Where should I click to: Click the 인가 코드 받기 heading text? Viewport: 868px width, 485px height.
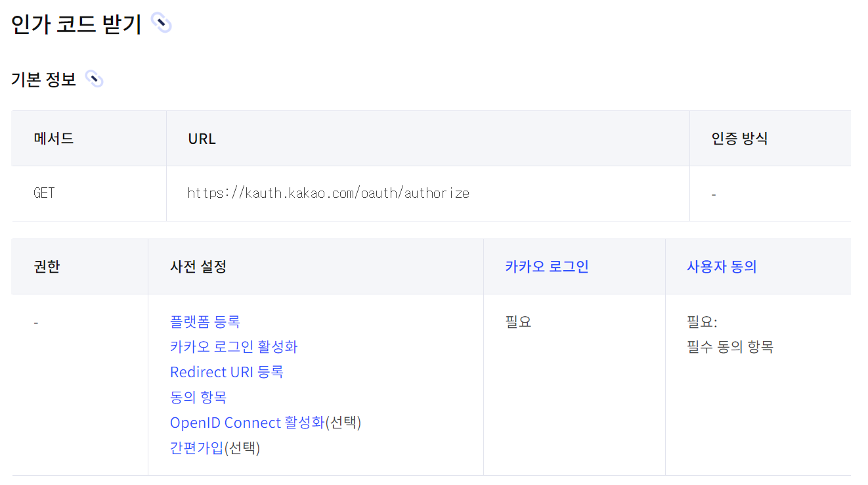[76, 24]
